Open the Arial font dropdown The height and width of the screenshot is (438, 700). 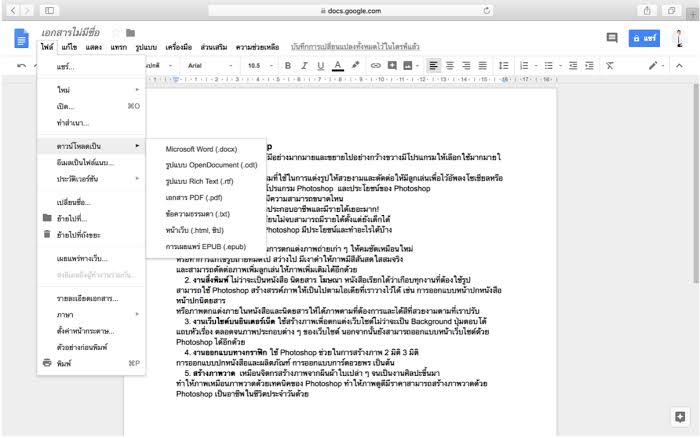(210, 66)
